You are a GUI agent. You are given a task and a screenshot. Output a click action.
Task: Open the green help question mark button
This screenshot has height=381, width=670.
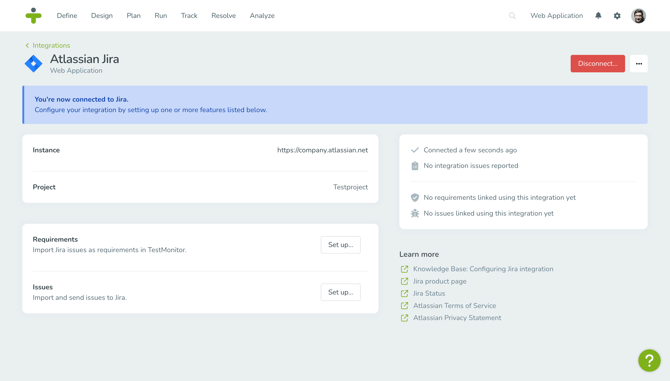click(649, 360)
